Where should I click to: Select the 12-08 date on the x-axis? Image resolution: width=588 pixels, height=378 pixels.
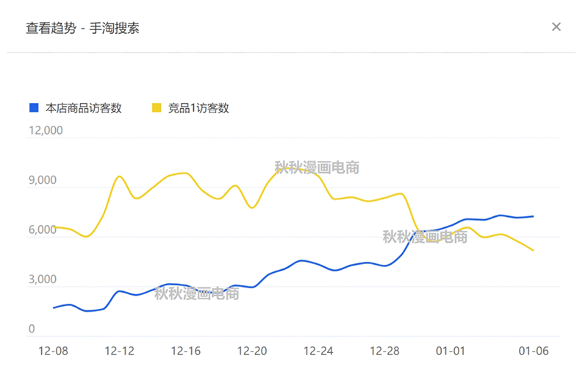(53, 352)
